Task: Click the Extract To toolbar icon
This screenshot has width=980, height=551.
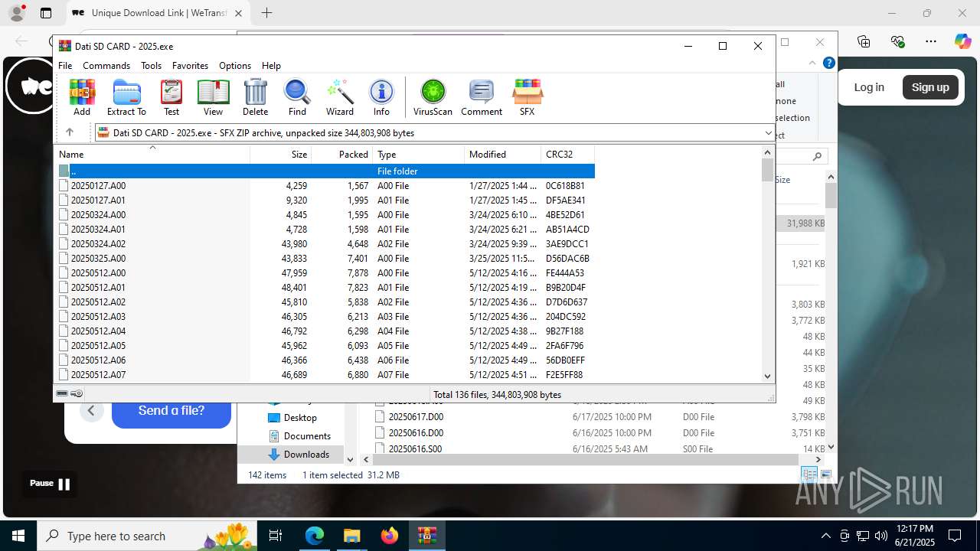Action: 126,97
